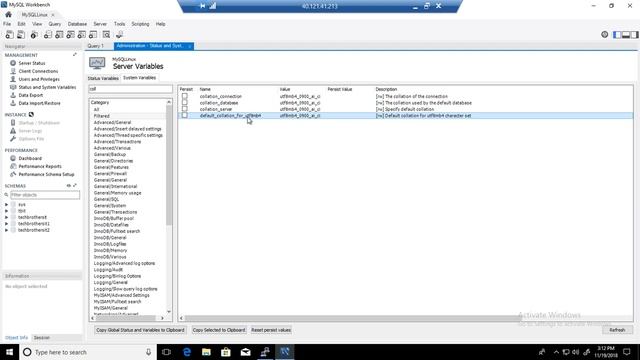The height and width of the screenshot is (360, 640).
Task: Open Data Export in the navigator
Action: click(31, 95)
